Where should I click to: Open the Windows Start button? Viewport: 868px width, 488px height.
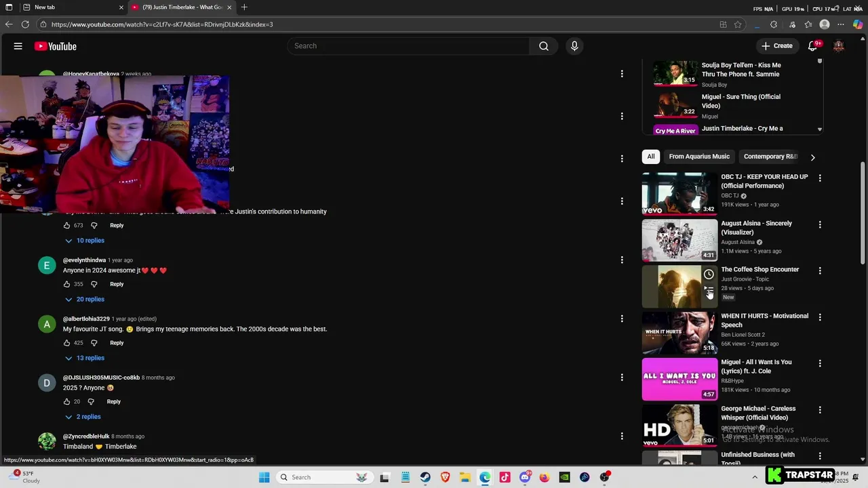click(x=264, y=477)
